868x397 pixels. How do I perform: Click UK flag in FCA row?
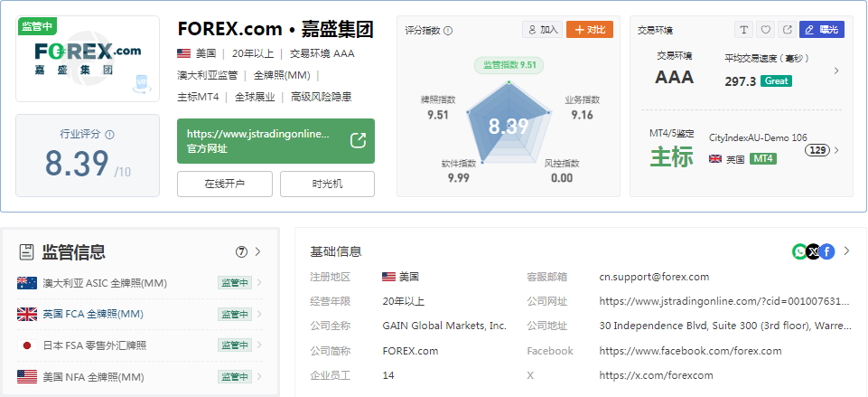pos(27,315)
